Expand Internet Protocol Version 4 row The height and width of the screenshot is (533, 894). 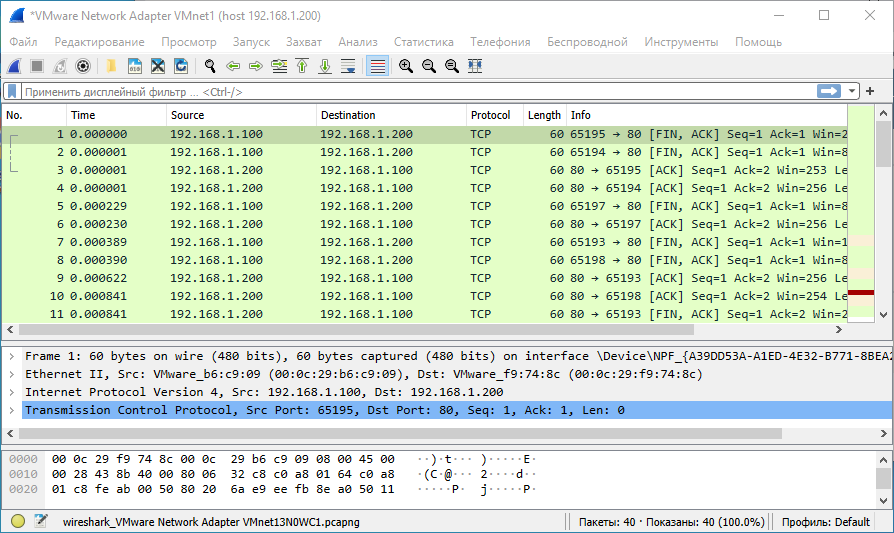[x=11, y=392]
